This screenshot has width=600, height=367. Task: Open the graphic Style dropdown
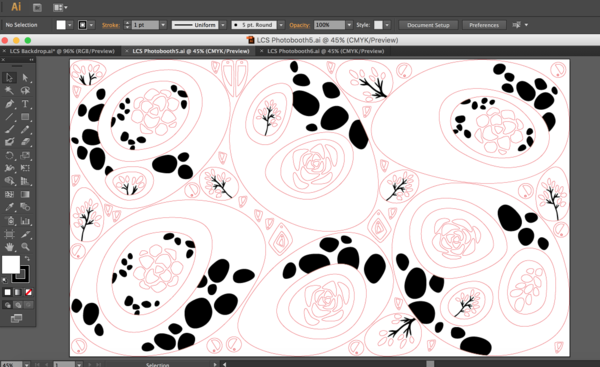(x=387, y=25)
